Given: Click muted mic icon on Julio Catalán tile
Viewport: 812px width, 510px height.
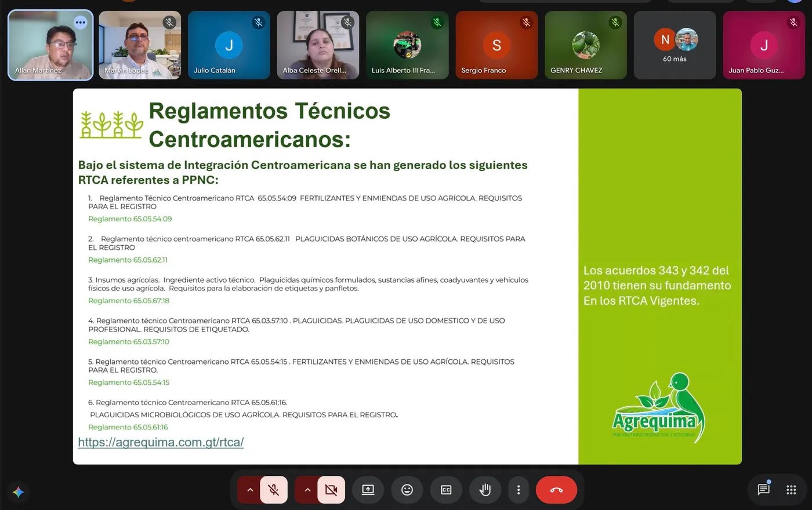Looking at the screenshot, I should [259, 23].
